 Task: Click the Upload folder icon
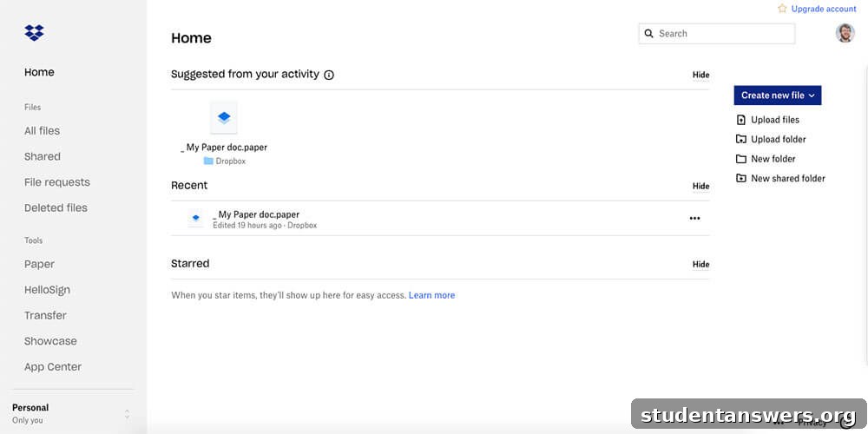click(x=741, y=139)
